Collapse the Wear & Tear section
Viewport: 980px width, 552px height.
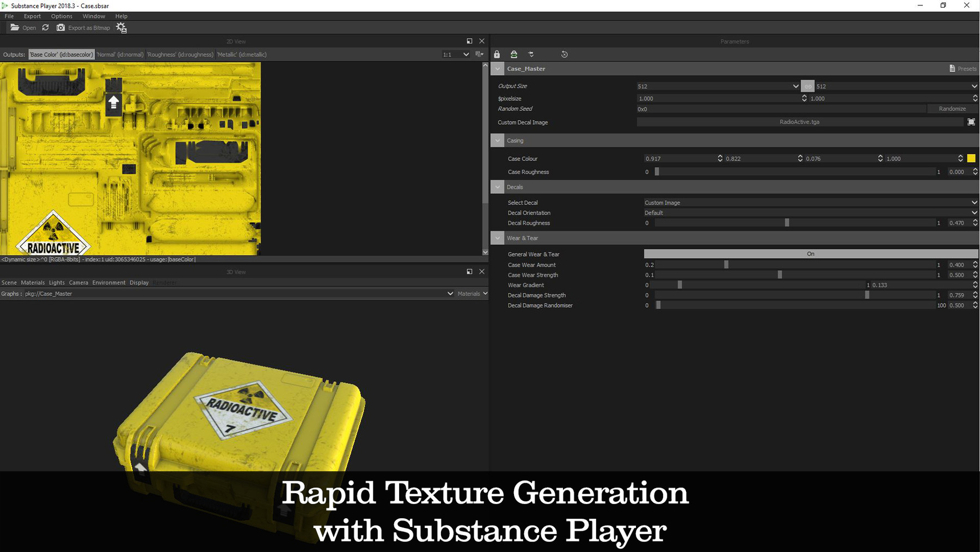click(x=497, y=238)
